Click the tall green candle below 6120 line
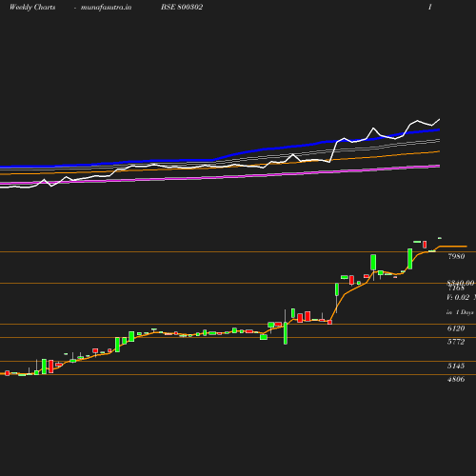476x476 pixels. (286, 333)
